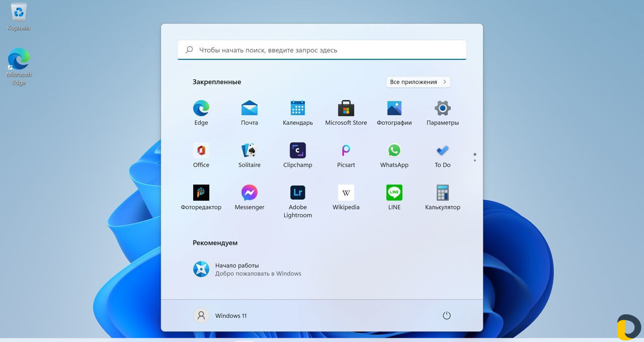This screenshot has height=342, width=644.
Task: Launch the Почта mail app
Action: [250, 113]
